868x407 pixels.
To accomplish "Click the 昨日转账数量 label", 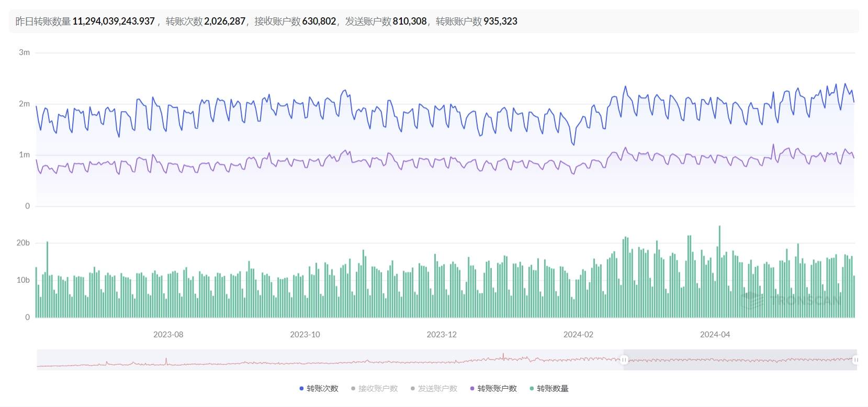I will tap(43, 21).
